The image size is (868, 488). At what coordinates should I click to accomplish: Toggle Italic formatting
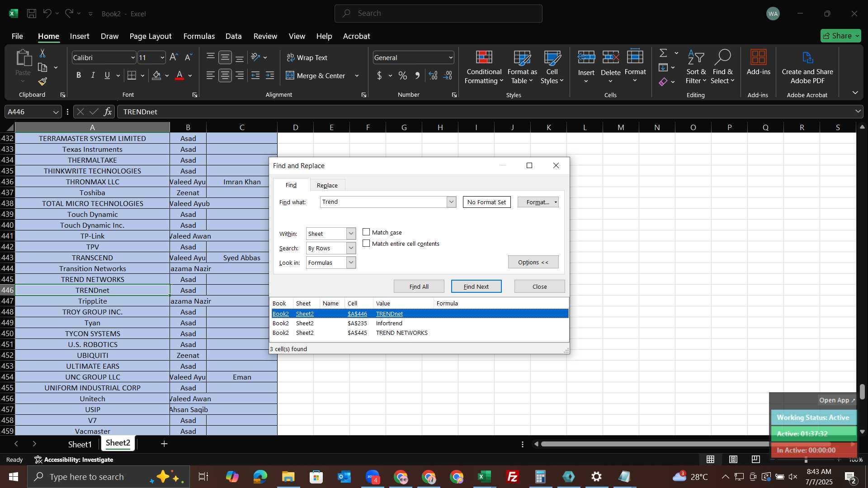[x=93, y=75]
